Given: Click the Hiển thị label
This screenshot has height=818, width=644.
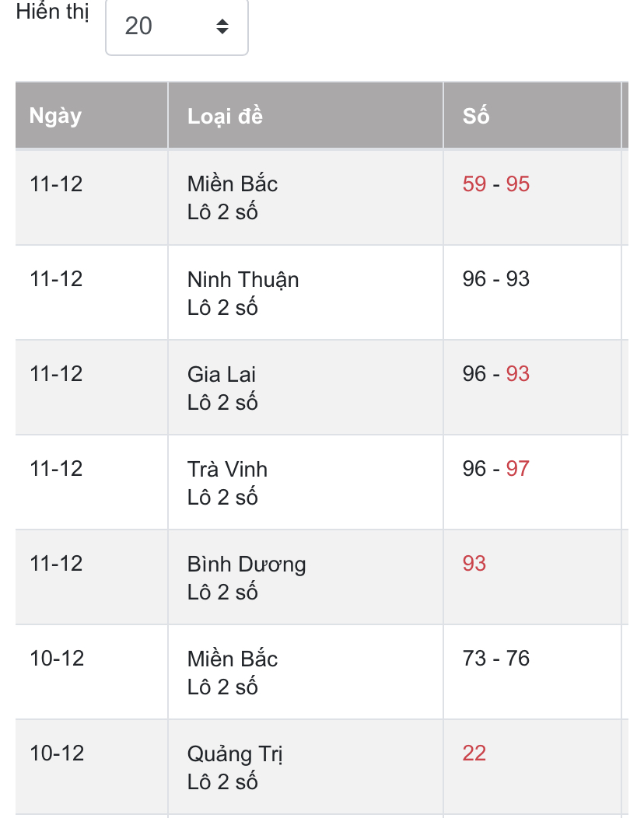Looking at the screenshot, I should 52,12.
